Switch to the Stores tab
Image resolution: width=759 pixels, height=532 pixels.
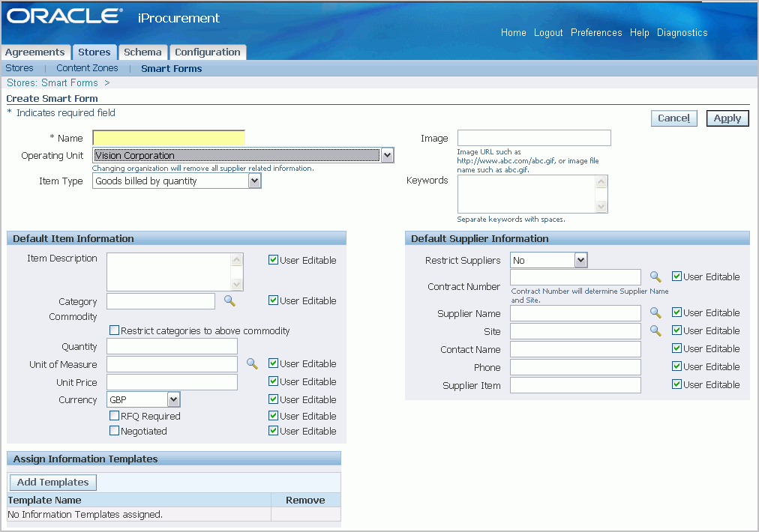point(94,52)
